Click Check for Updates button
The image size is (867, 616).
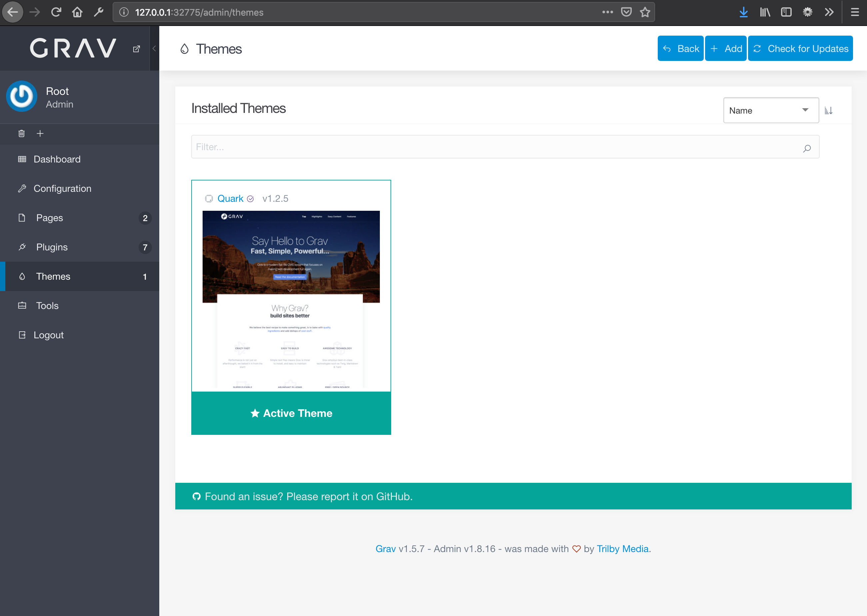pyautogui.click(x=800, y=49)
